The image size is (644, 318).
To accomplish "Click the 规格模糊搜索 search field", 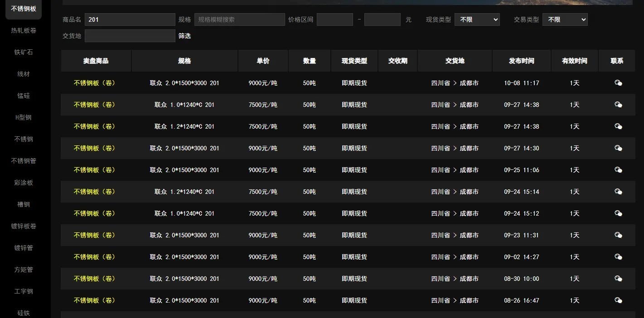I will click(x=239, y=19).
